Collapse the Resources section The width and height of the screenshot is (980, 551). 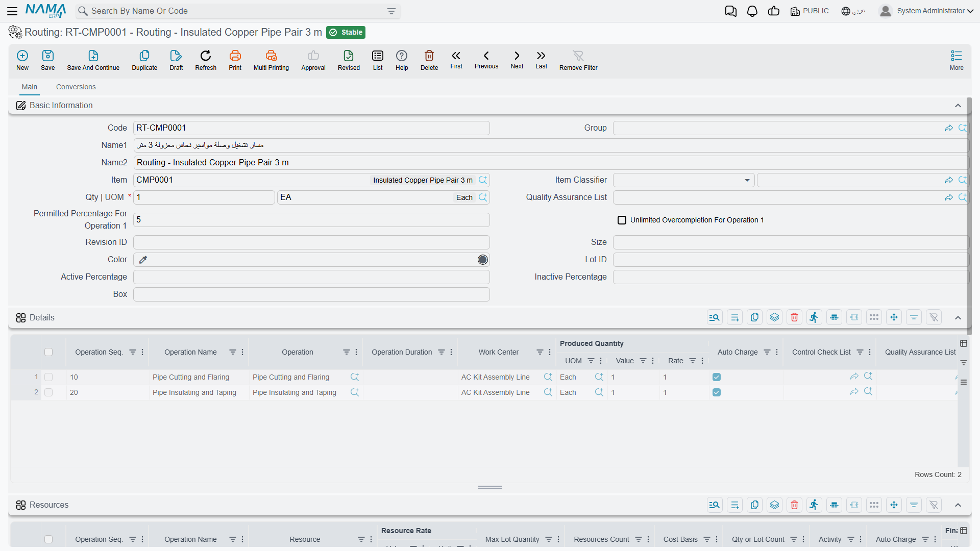958,505
